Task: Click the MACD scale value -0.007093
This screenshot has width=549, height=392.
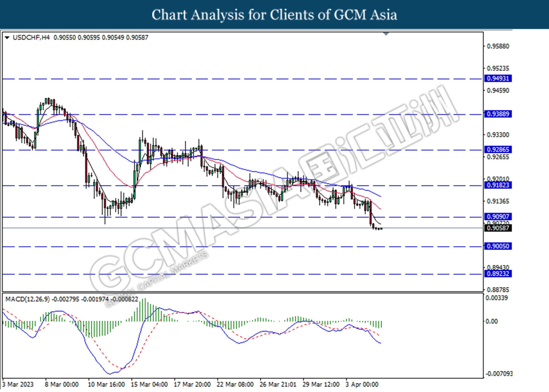Action: tap(499, 374)
